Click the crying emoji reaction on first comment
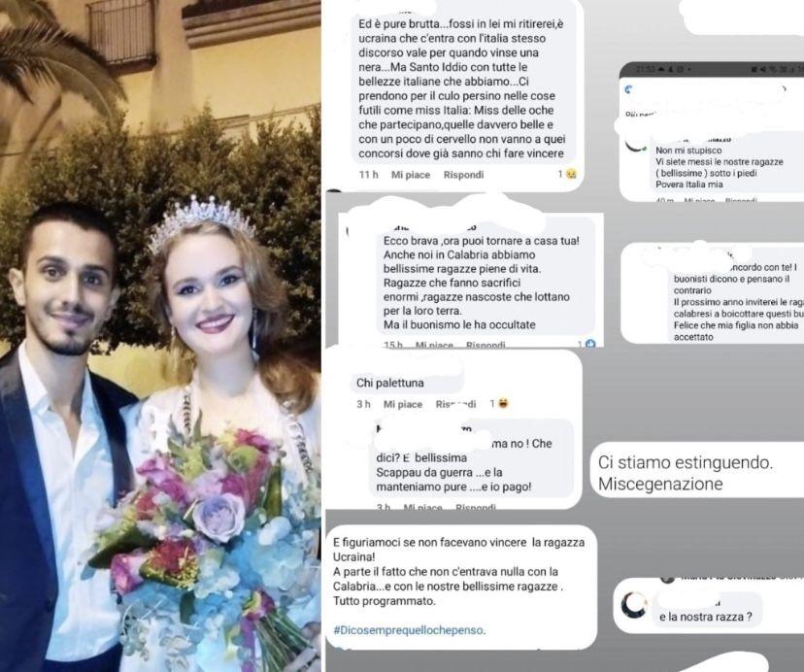Viewport: 804px width, 672px height. (x=571, y=175)
